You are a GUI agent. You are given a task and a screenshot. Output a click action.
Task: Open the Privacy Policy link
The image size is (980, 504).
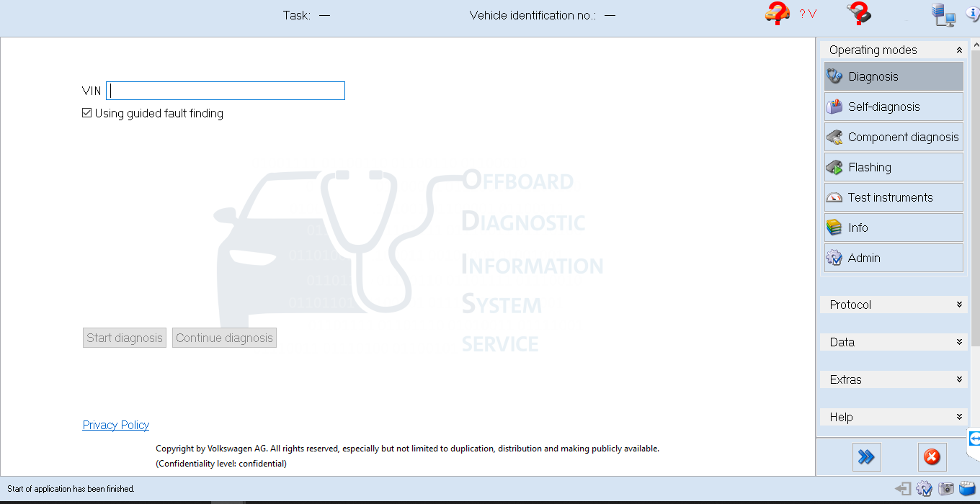click(116, 425)
